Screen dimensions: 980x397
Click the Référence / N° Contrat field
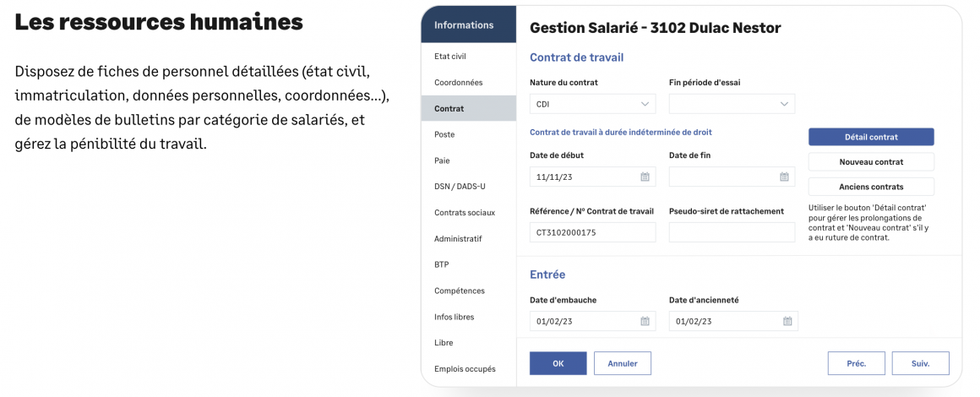pyautogui.click(x=591, y=232)
